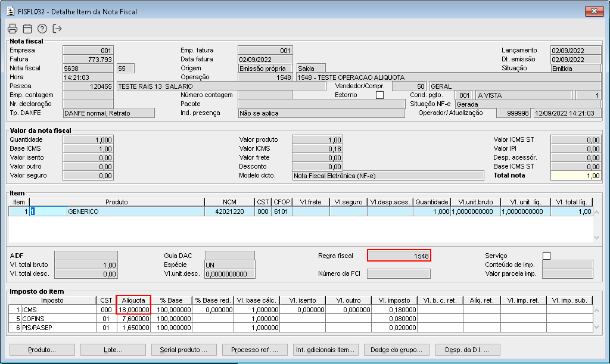The image size is (610, 364).
Task: Open the calendar icon in toolbar
Action: pos(27,29)
